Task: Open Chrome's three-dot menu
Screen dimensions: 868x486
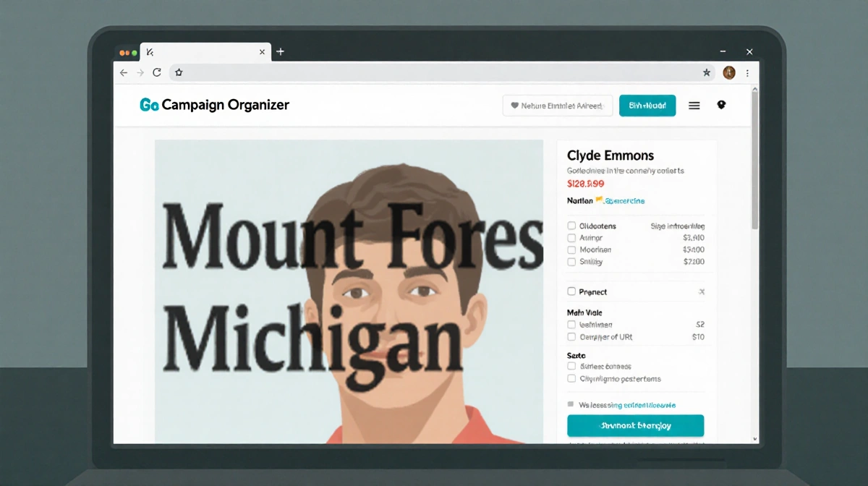Action: (747, 73)
